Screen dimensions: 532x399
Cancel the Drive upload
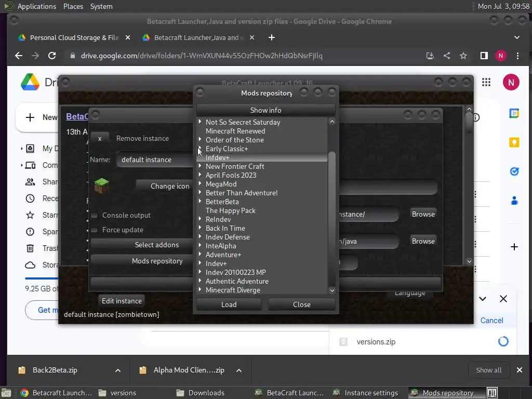(491, 321)
